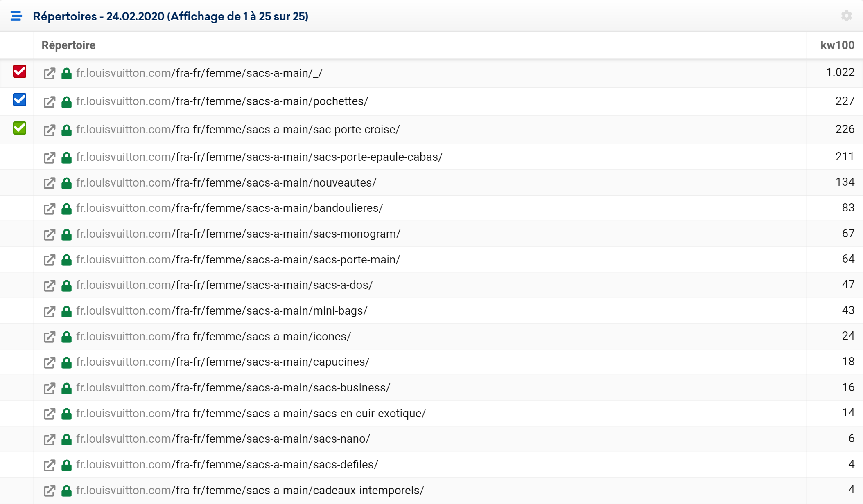Open external link icon for sacs-monogram row
Viewport: 863px width, 504px height.
50,234
